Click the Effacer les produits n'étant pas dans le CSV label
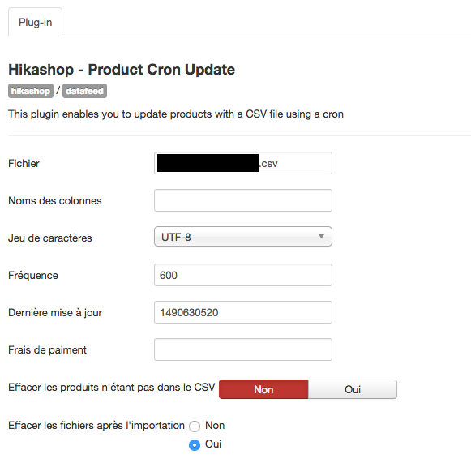Screen dimensions: 471x476 click(111, 388)
